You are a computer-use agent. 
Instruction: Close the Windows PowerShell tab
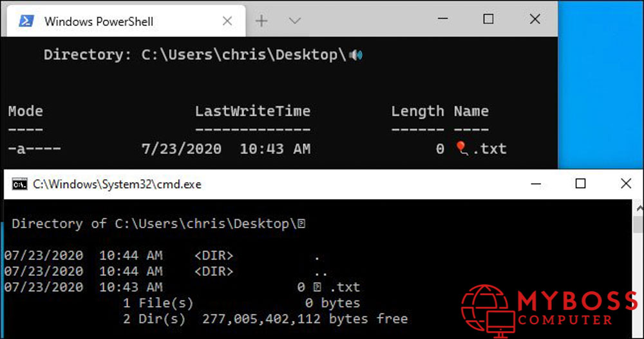pos(227,21)
